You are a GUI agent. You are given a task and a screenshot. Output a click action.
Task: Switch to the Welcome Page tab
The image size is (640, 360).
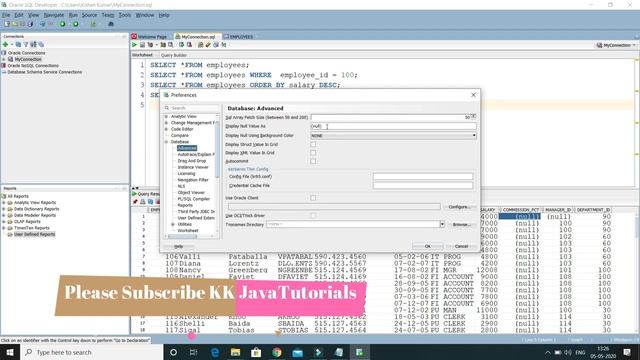click(151, 37)
